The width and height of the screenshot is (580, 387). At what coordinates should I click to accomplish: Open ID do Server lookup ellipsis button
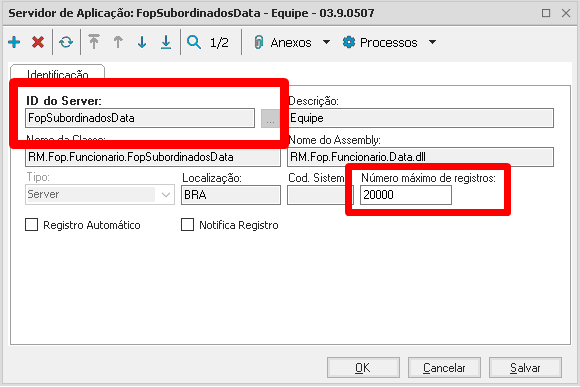click(270, 118)
